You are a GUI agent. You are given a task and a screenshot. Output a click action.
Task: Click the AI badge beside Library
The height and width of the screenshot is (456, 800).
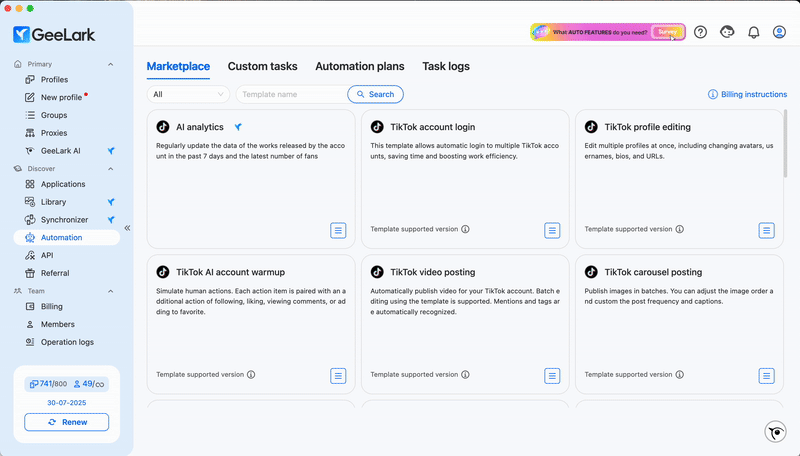[x=111, y=202]
